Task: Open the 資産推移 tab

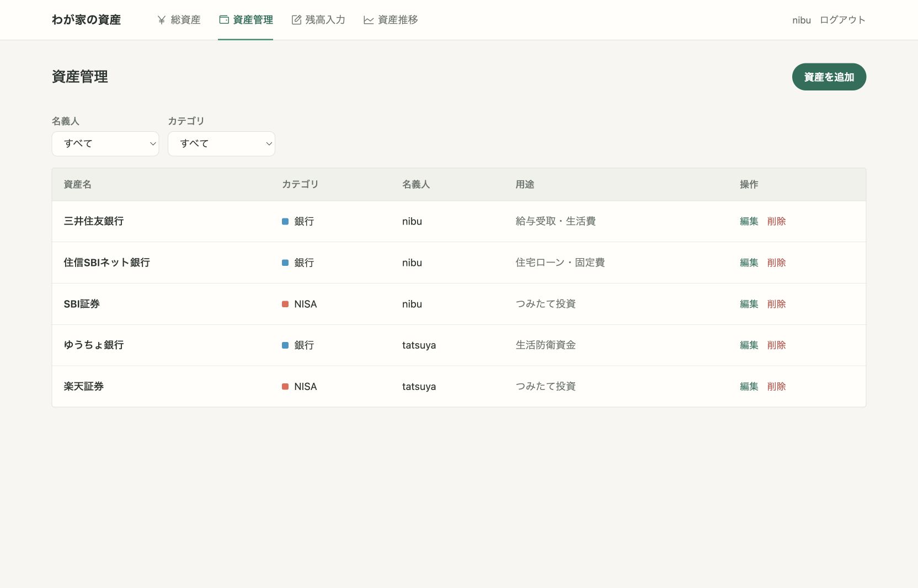Action: click(x=391, y=20)
